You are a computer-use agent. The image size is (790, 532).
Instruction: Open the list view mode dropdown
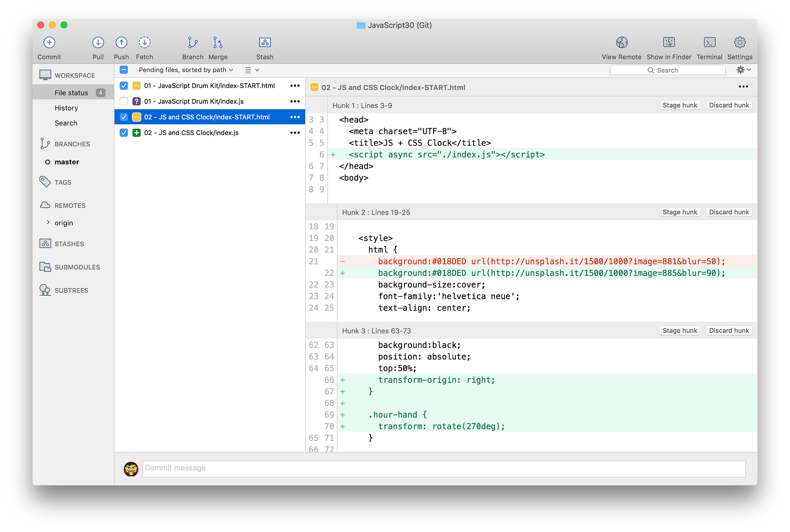[252, 70]
